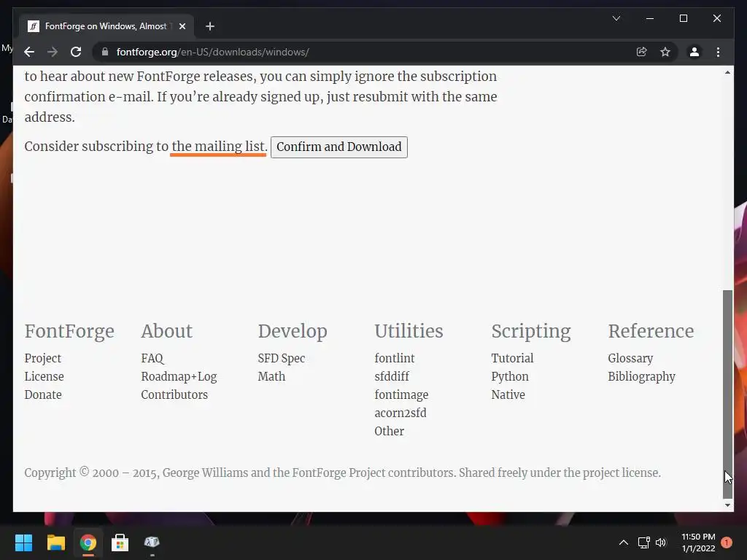The width and height of the screenshot is (747, 560).
Task: Show hidden system tray icons
Action: pos(623,542)
